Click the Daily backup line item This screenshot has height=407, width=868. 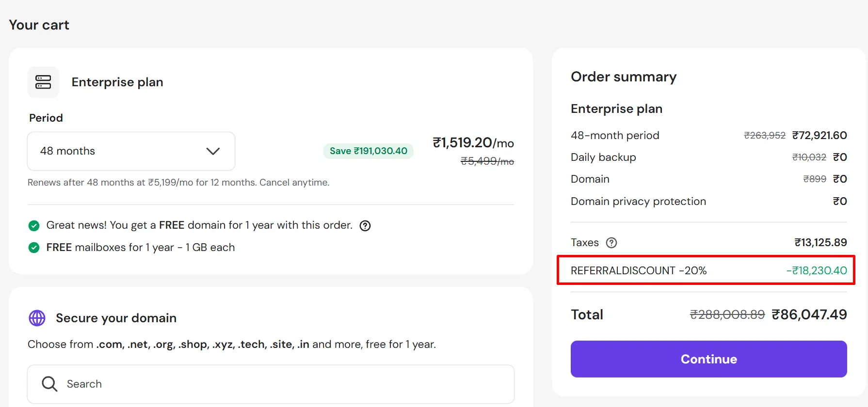pyautogui.click(x=708, y=157)
